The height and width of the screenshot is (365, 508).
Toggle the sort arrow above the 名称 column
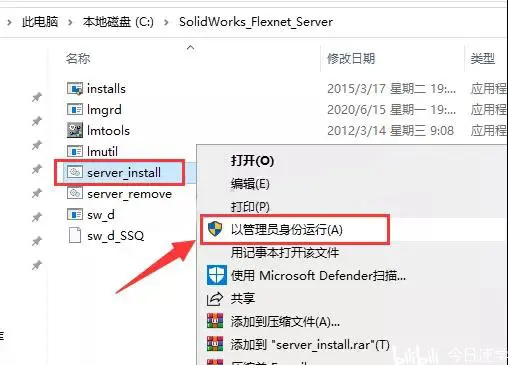(190, 48)
